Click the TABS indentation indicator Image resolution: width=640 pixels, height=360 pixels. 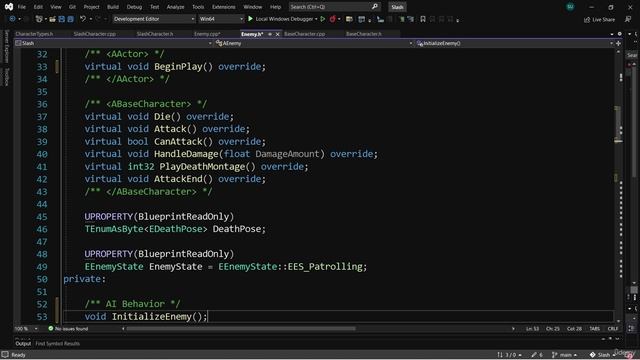coord(595,329)
